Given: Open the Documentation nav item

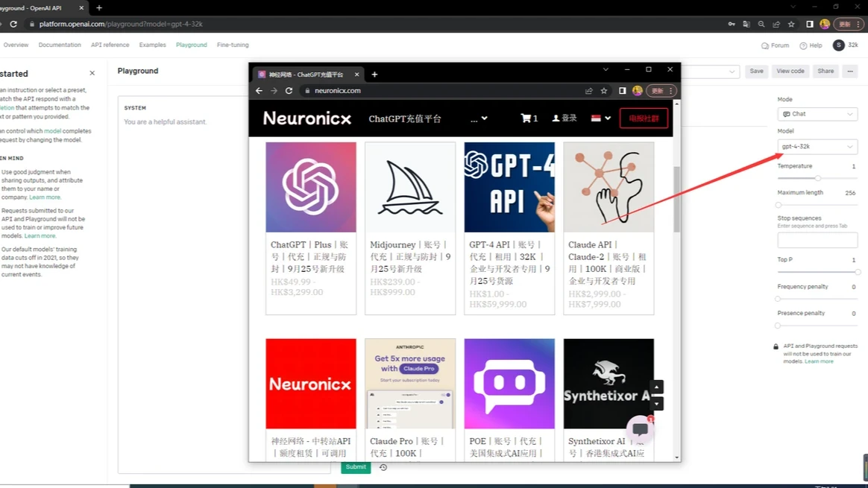Looking at the screenshot, I should click(60, 45).
